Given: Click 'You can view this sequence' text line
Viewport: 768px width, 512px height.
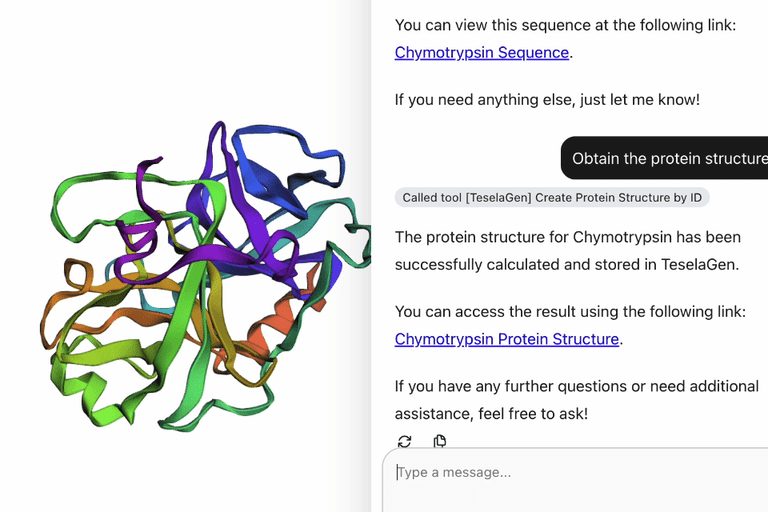Looking at the screenshot, I should pos(565,25).
